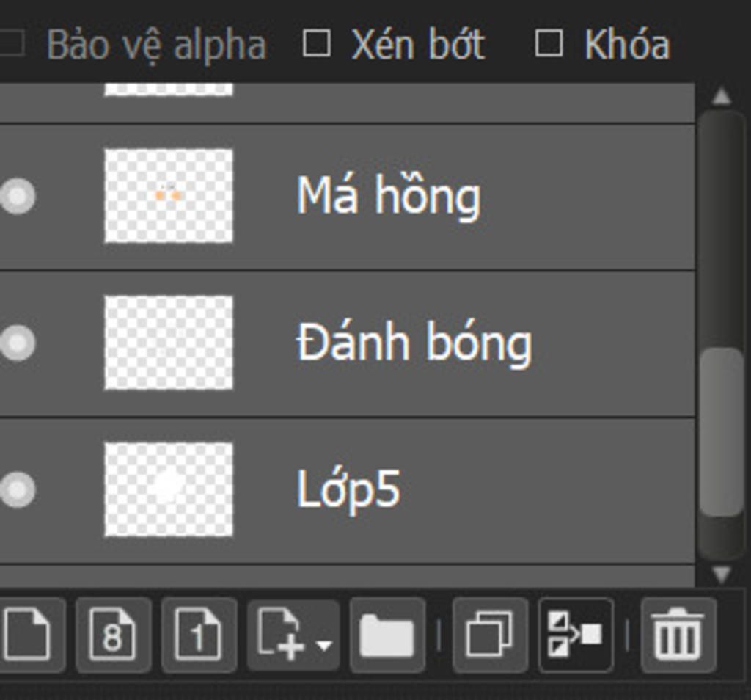Open the add-layer dropdown arrow

[324, 646]
